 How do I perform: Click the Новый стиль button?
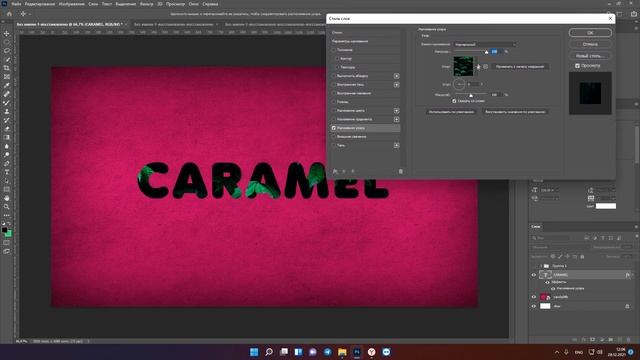(590, 56)
